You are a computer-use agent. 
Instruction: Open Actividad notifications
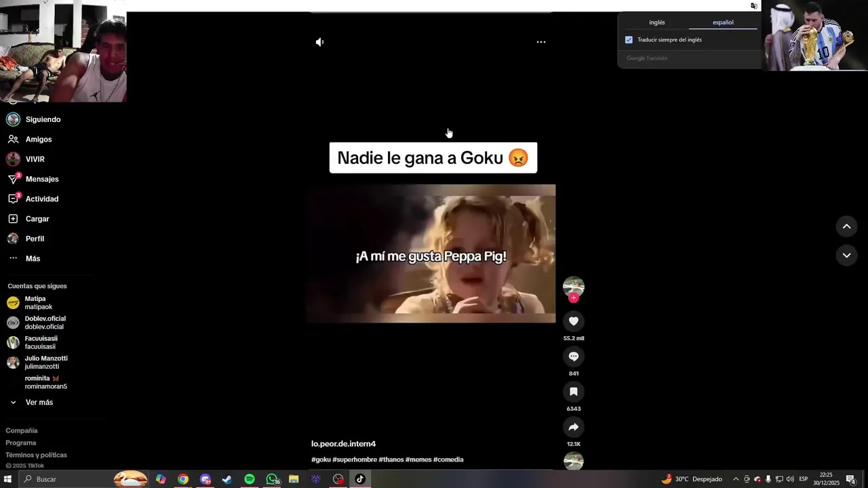coord(33,199)
